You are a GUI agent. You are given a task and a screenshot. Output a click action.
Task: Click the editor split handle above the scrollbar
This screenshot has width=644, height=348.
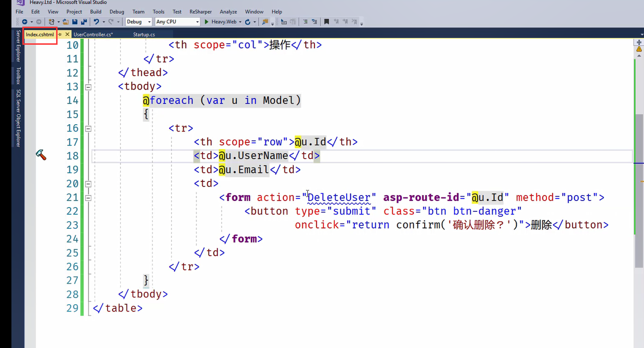point(639,42)
